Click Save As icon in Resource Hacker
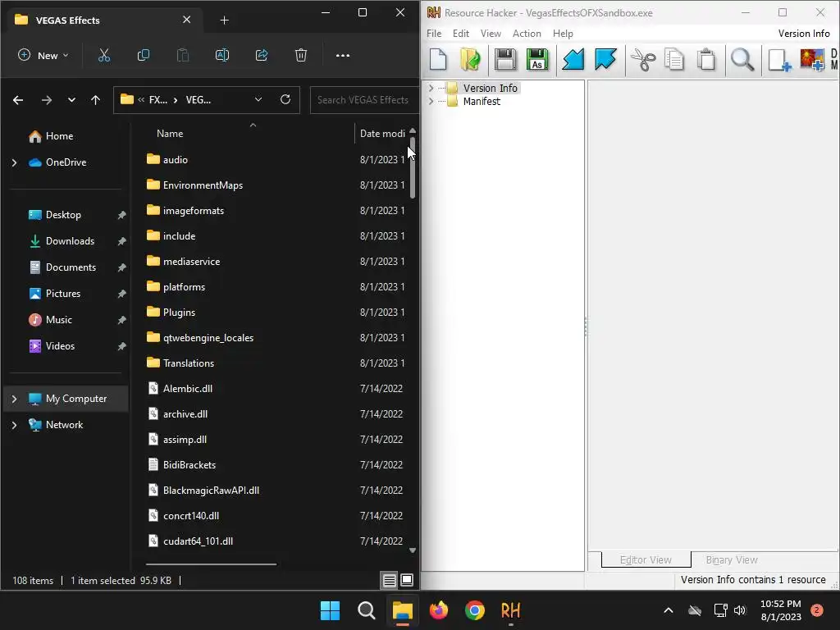The width and height of the screenshot is (840, 630). (537, 59)
